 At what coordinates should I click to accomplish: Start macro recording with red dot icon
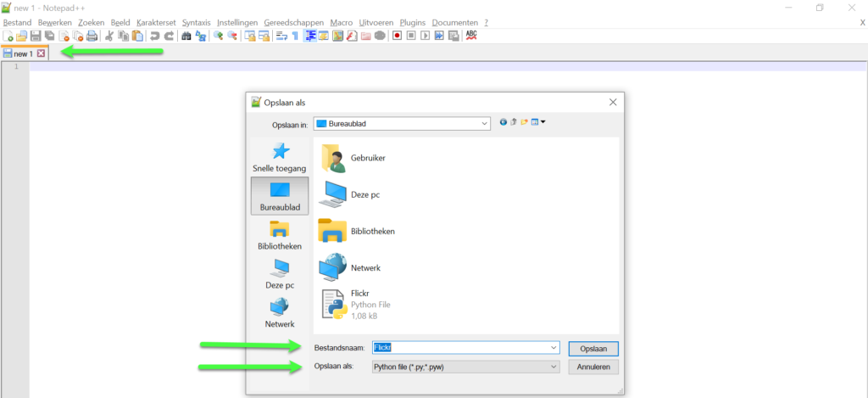click(x=397, y=36)
